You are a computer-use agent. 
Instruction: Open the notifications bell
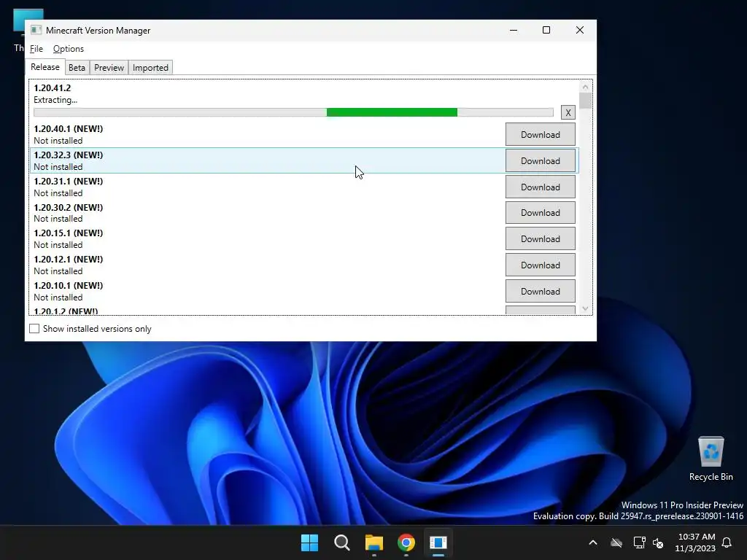click(x=727, y=542)
